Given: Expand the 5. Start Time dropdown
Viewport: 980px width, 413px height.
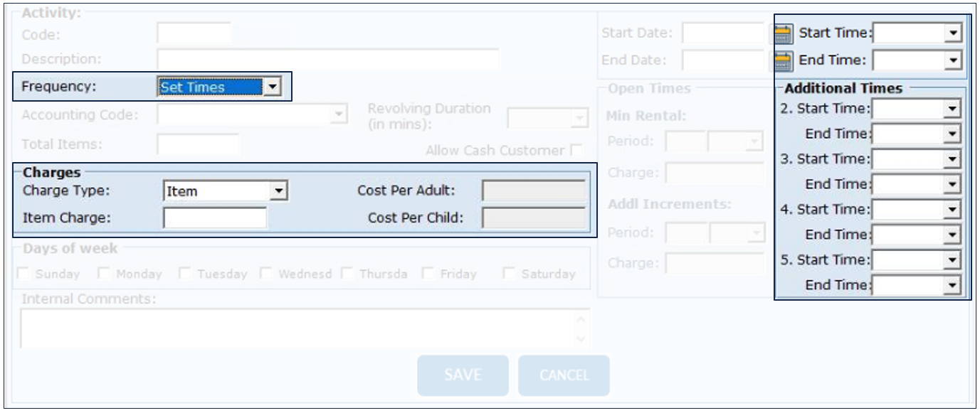Looking at the screenshot, I should pos(953,260).
